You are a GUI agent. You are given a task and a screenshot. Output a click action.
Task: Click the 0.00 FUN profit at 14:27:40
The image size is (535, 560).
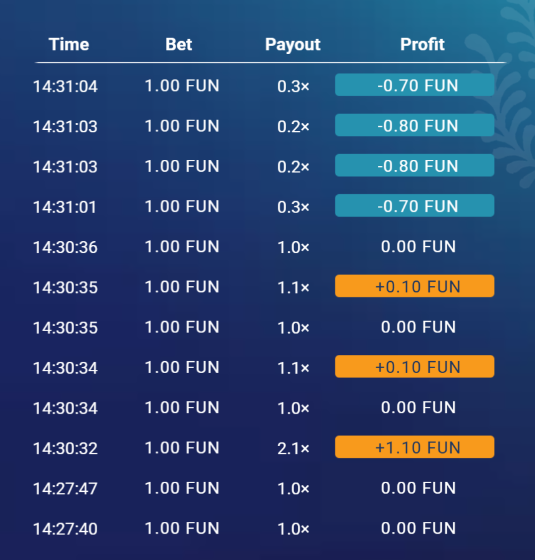coord(418,528)
